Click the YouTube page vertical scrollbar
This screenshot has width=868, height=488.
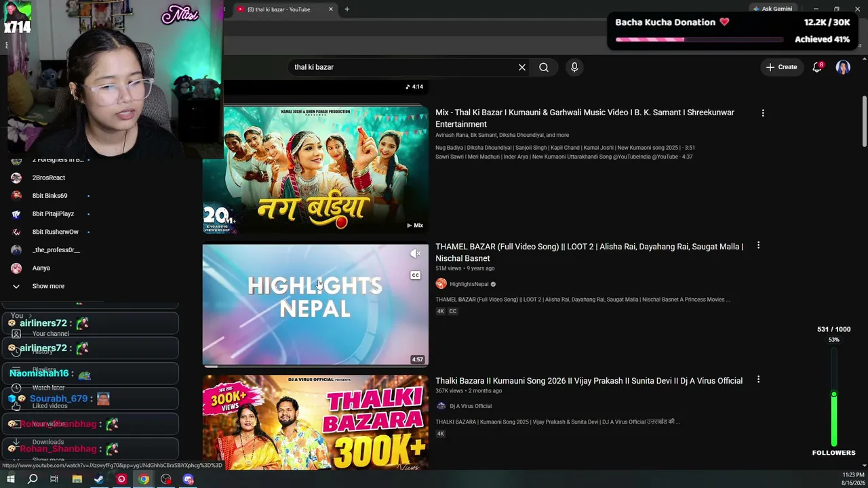(x=864, y=122)
